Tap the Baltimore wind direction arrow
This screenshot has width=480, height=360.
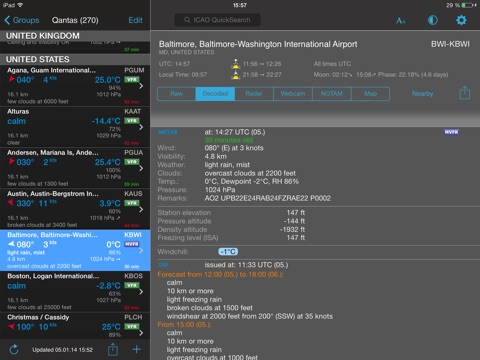click(11, 244)
